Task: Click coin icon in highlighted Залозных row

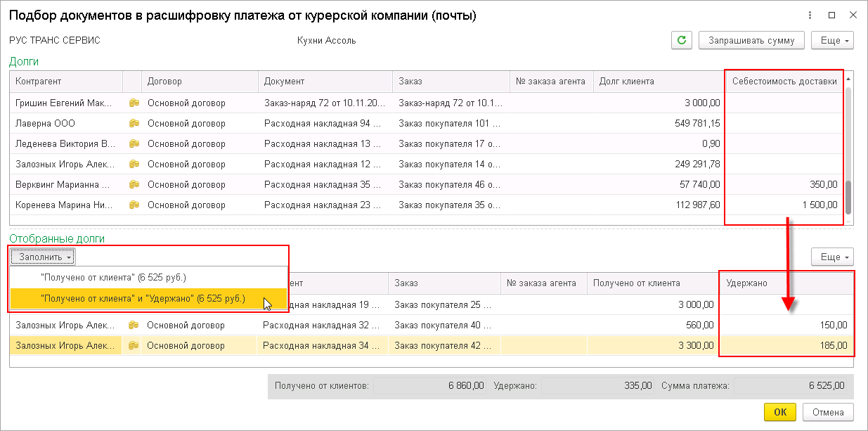Action: pyautogui.click(x=133, y=346)
